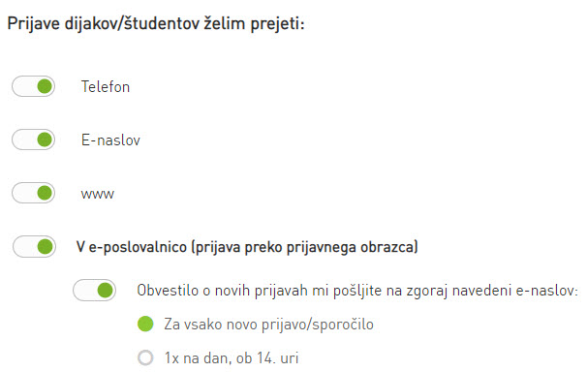Disable the Obvestilo o novih prijavah toggle

pos(94,290)
